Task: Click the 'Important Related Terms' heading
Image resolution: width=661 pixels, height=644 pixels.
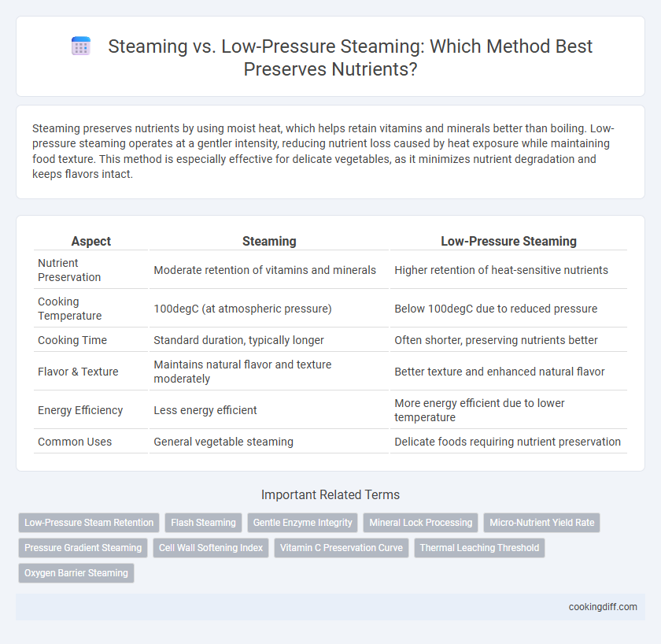Action: (330, 494)
